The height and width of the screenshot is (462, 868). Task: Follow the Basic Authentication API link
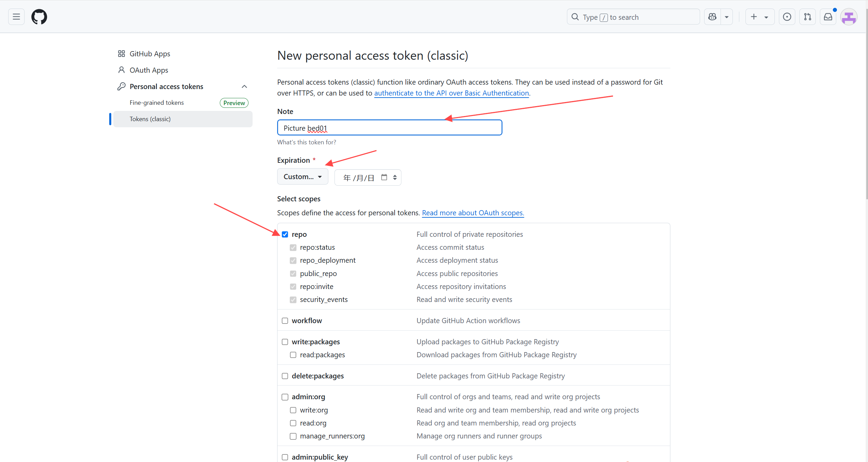(x=451, y=93)
